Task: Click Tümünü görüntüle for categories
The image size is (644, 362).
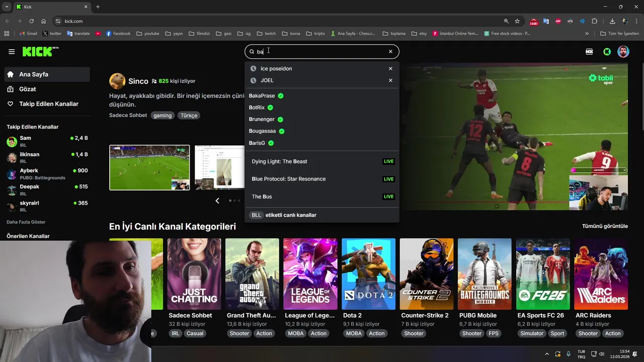Action: click(605, 226)
